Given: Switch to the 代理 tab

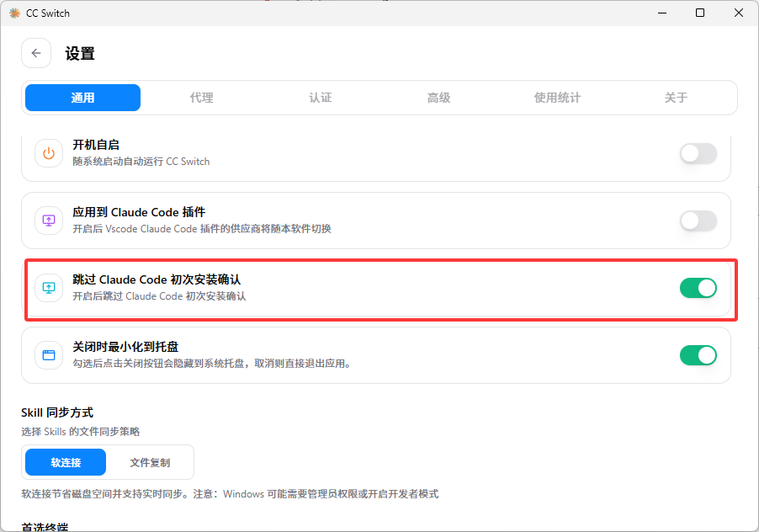Looking at the screenshot, I should click(201, 98).
